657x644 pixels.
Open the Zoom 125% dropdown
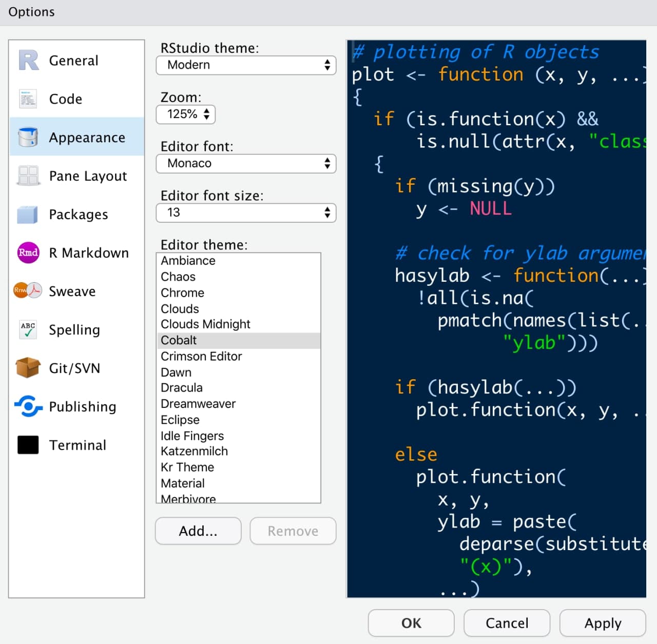(185, 114)
